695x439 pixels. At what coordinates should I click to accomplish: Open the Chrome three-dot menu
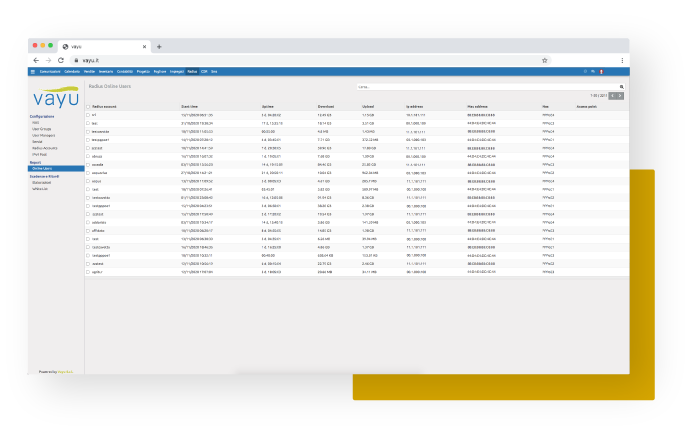(x=622, y=60)
